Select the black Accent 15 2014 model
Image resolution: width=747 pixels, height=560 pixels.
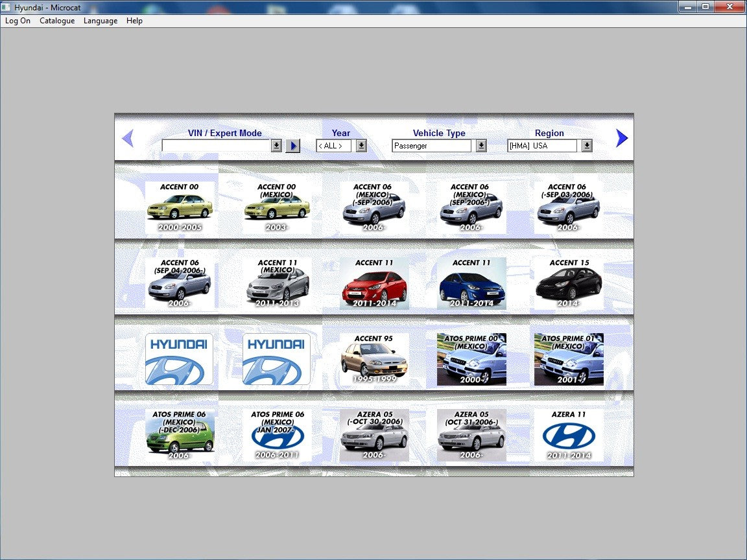(x=569, y=283)
